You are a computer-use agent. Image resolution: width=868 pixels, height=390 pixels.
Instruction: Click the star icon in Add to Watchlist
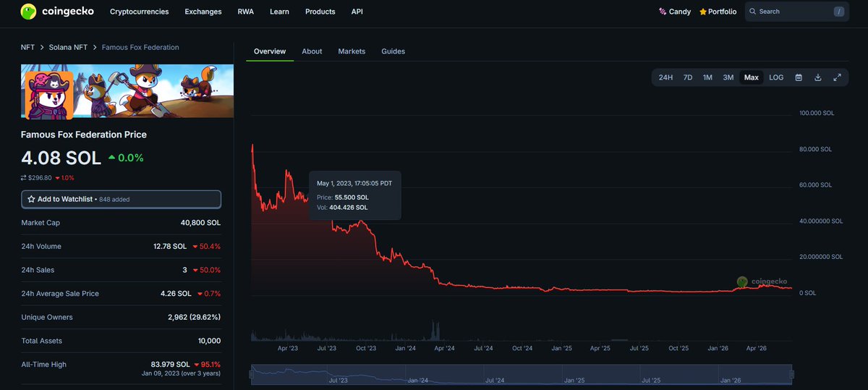point(31,199)
